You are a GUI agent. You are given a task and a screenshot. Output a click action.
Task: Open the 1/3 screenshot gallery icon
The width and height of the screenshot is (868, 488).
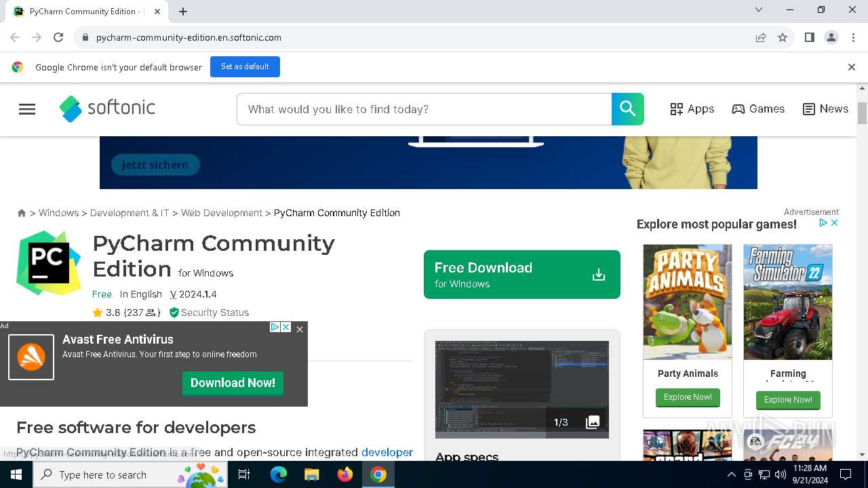593,422
